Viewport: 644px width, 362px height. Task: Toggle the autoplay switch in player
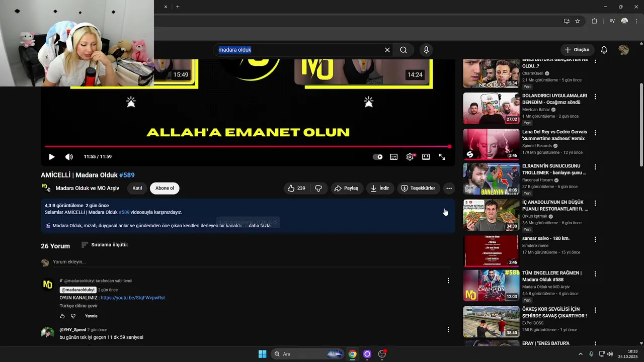point(377,157)
